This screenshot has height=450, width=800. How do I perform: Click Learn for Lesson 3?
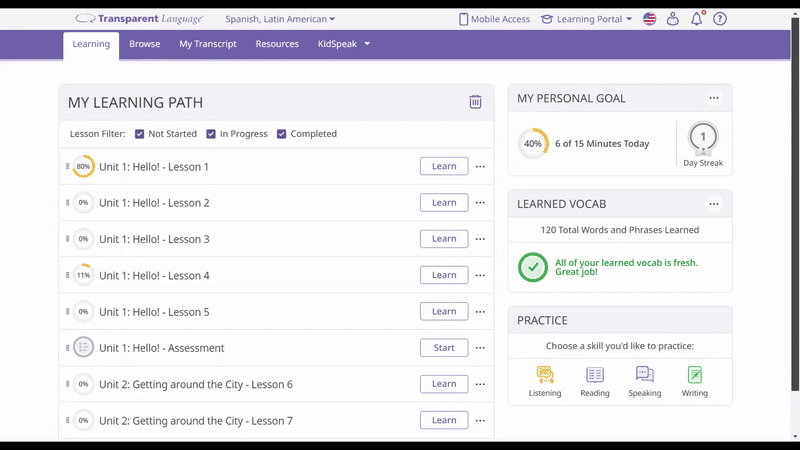(444, 239)
